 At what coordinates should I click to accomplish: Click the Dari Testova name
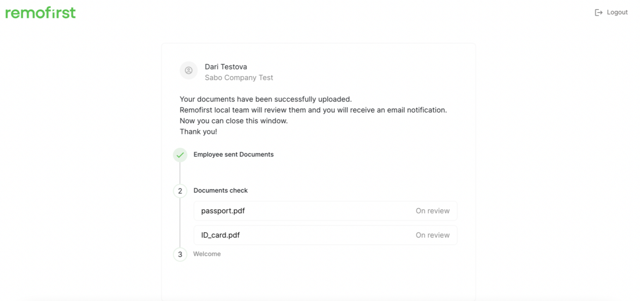click(226, 67)
